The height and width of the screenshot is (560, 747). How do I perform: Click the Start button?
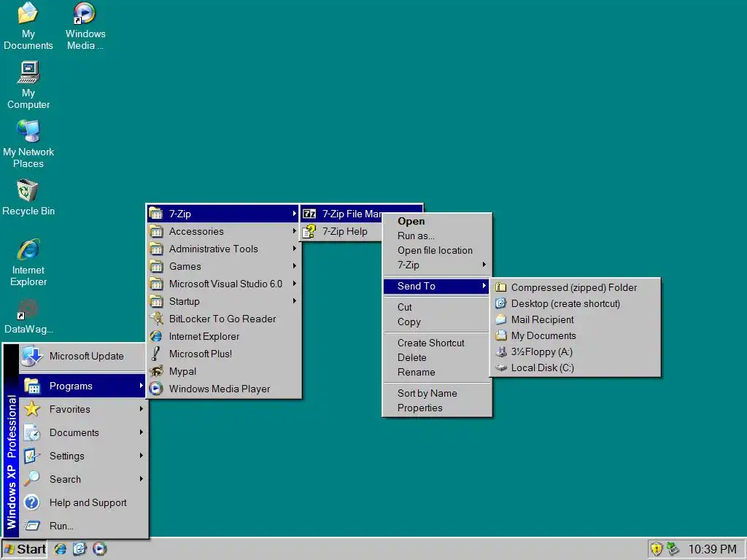pyautogui.click(x=24, y=549)
